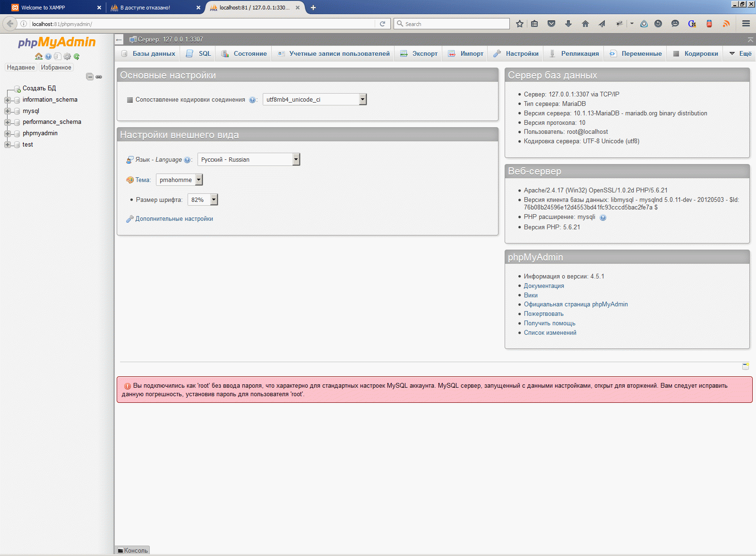Click the red jar extension icon in toolbar
756x556 pixels.
(x=709, y=24)
